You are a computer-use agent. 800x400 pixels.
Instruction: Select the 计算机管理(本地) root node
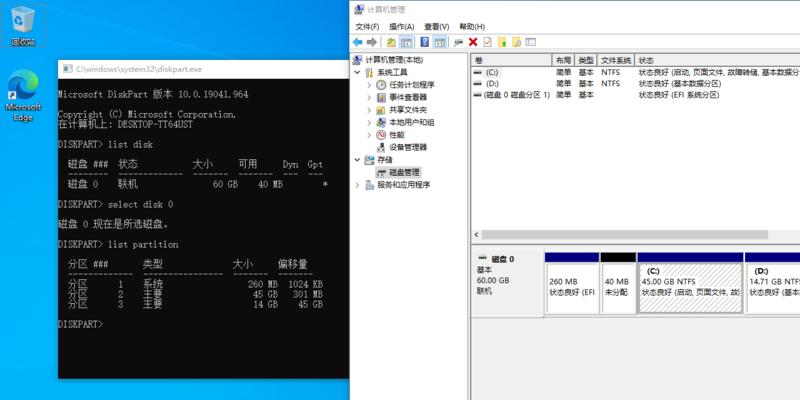394,60
